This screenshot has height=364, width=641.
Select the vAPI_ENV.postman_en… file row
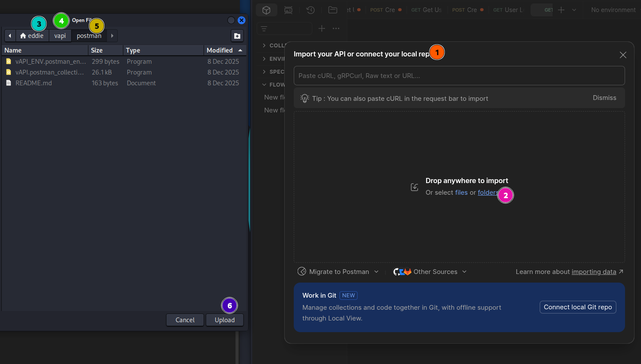pyautogui.click(x=124, y=62)
